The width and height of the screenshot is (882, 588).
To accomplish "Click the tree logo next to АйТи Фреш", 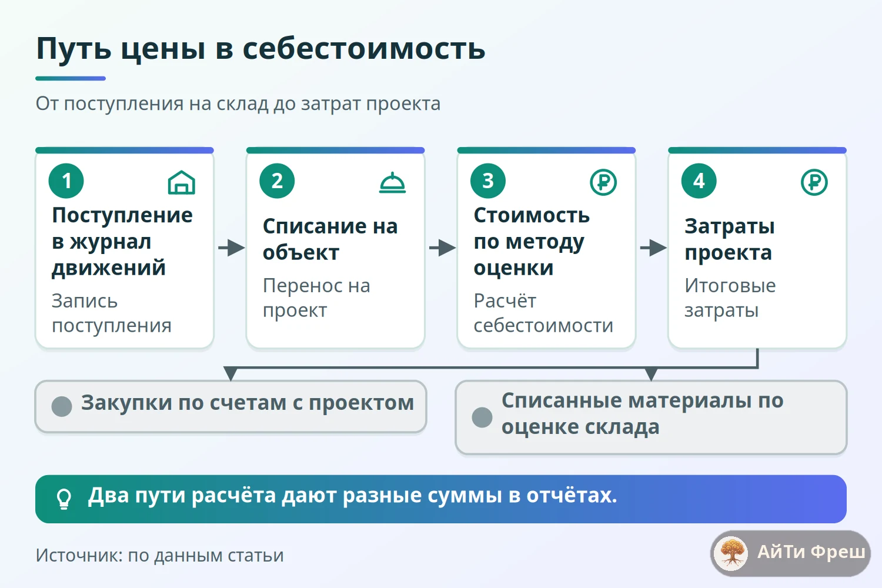I will (x=731, y=553).
